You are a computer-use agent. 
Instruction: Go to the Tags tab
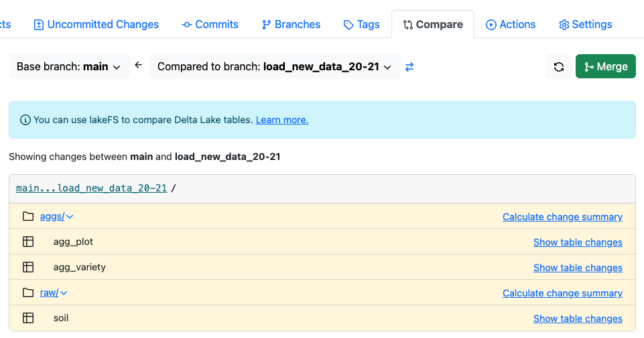click(x=361, y=25)
